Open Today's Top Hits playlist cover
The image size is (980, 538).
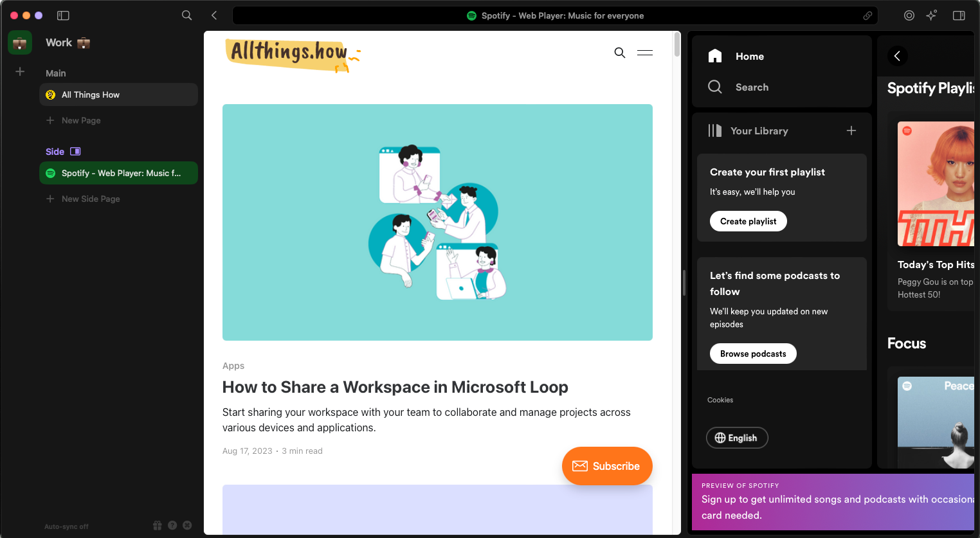pos(936,184)
